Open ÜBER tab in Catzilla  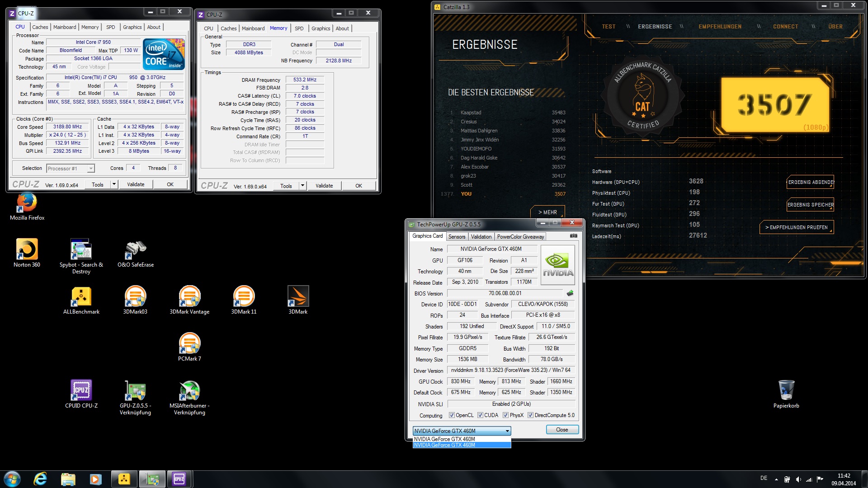(x=835, y=27)
